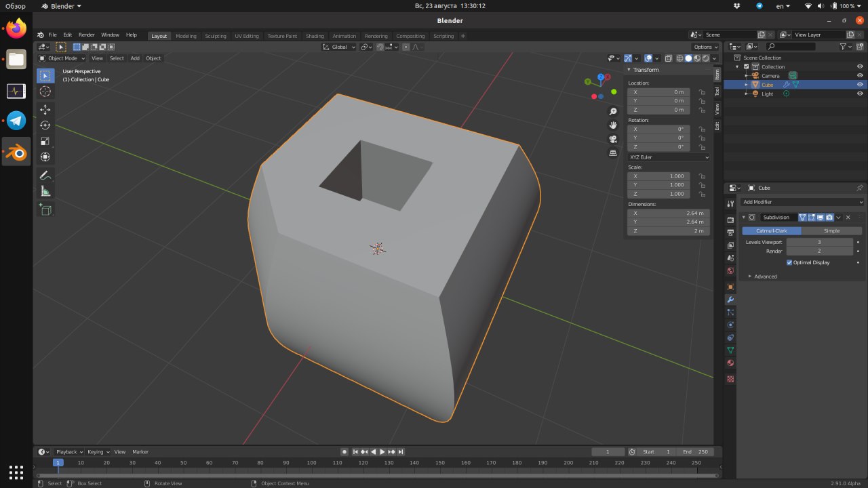Activate the Add Cube tool
Viewport: 868px width, 488px height.
[x=45, y=210]
